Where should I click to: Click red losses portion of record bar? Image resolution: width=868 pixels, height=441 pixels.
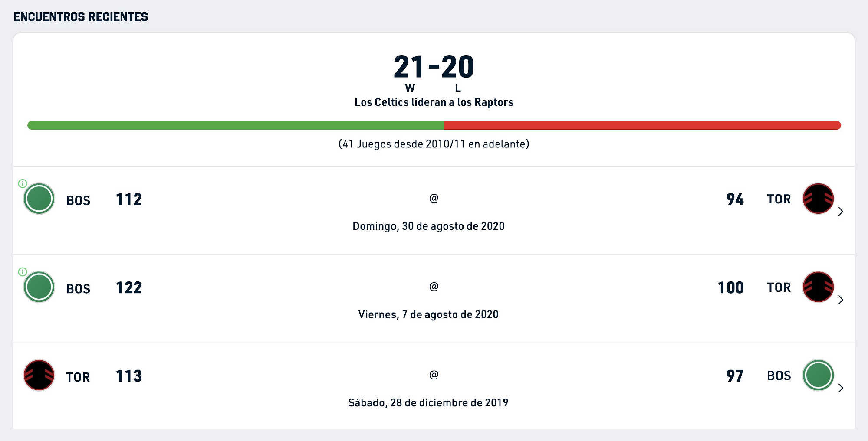tap(643, 125)
